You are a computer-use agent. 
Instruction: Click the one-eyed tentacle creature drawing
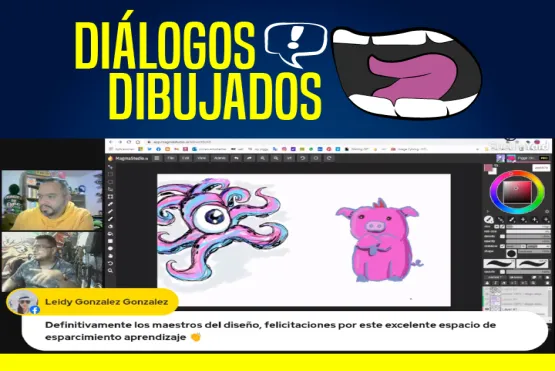[222, 230]
